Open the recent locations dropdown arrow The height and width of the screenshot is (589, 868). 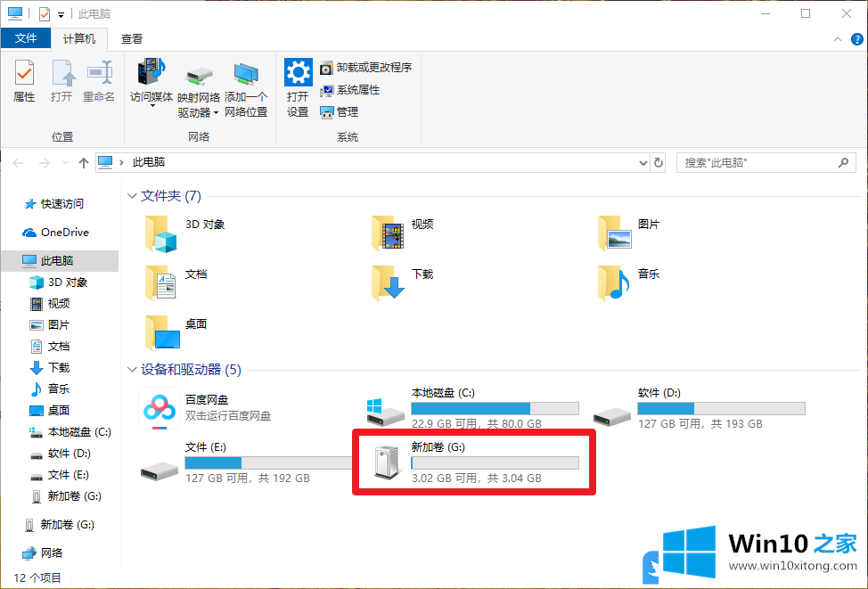coord(65,163)
